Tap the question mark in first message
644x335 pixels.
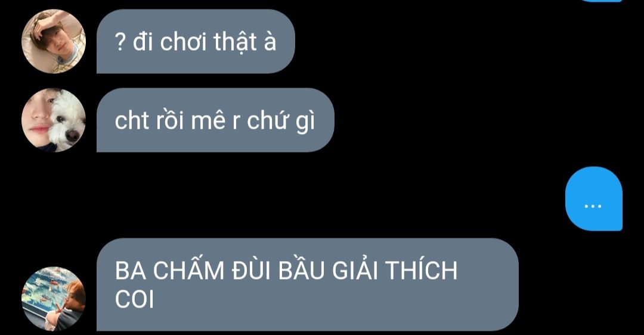point(119,43)
